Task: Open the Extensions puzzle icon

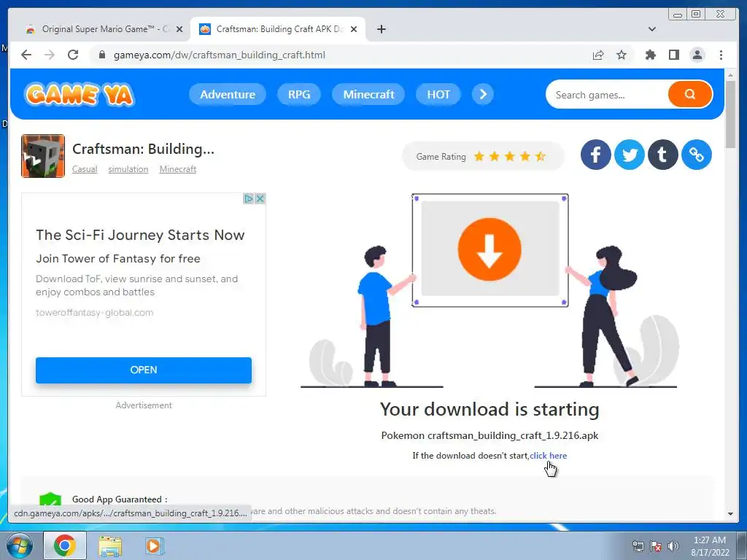Action: click(x=650, y=55)
